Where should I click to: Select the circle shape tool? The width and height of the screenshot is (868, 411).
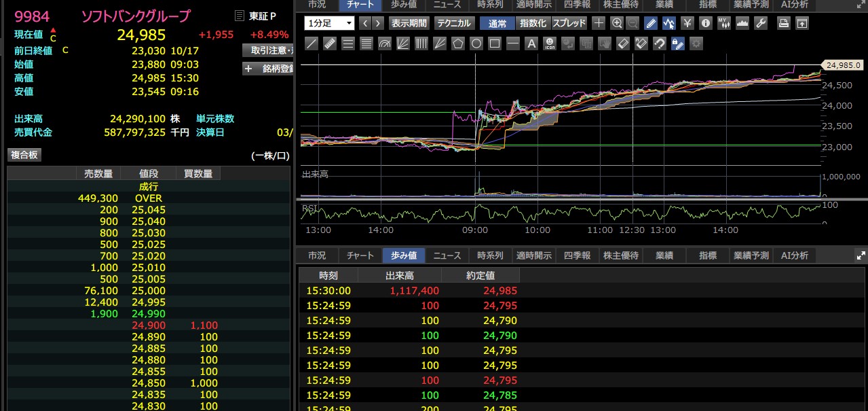pyautogui.click(x=476, y=43)
